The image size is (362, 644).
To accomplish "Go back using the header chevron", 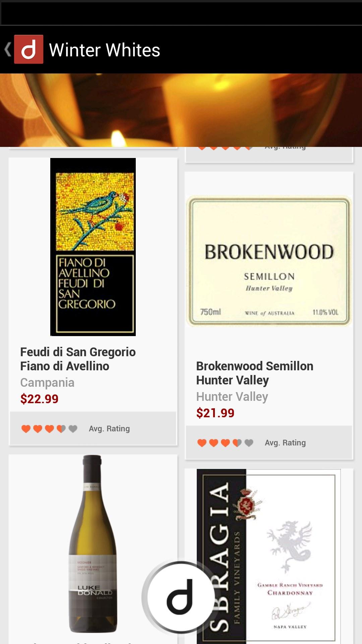I will tap(7, 49).
